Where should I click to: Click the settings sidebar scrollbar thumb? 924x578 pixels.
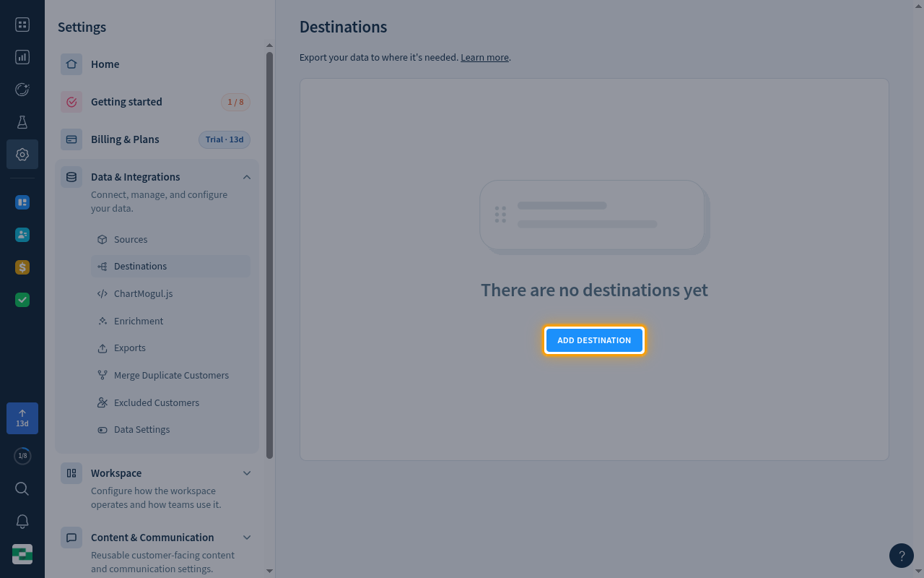pyautogui.click(x=269, y=254)
